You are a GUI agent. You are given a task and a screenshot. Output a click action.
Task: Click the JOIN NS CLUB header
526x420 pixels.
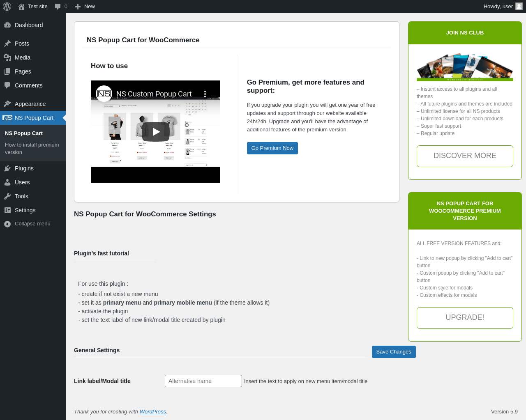pos(465,33)
